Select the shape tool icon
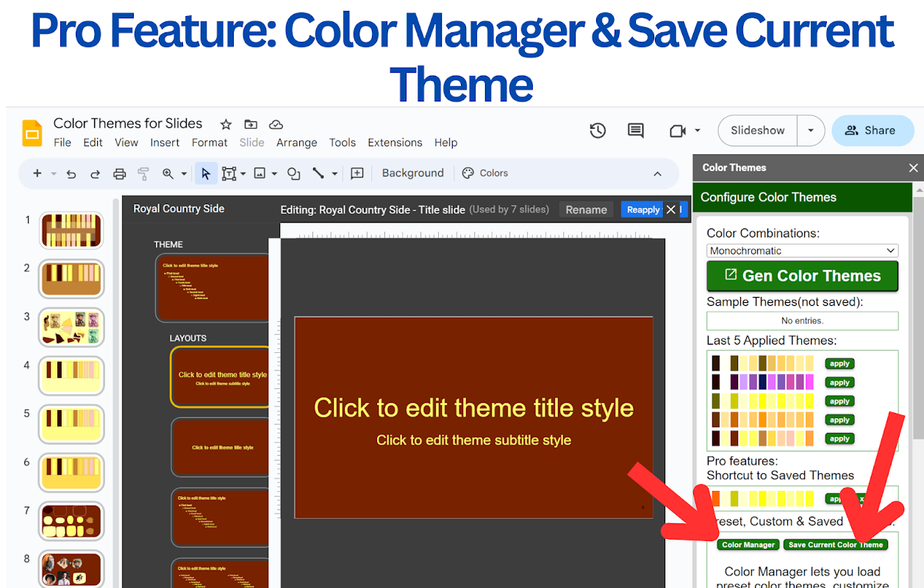924x588 pixels. tap(294, 173)
